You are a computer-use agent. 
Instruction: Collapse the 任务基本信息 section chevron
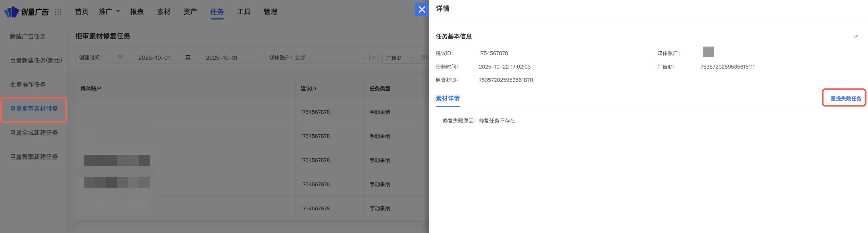855,36
